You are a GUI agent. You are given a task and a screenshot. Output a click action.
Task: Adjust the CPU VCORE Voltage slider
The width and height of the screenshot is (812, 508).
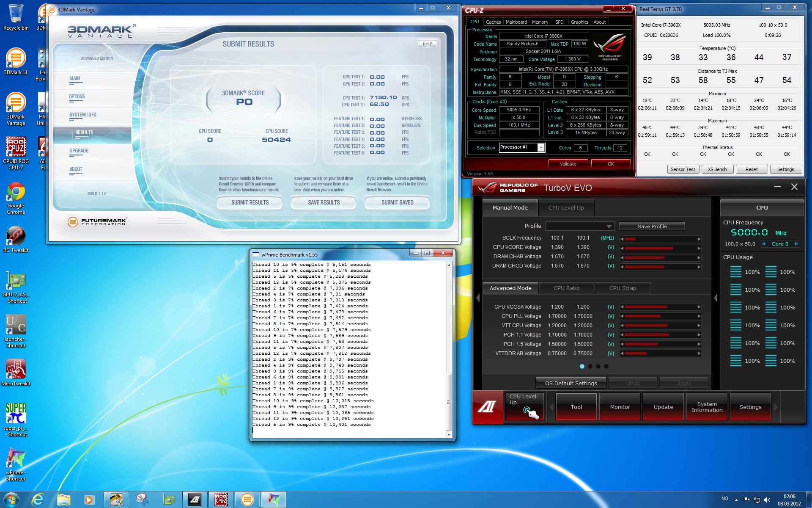[660, 248]
